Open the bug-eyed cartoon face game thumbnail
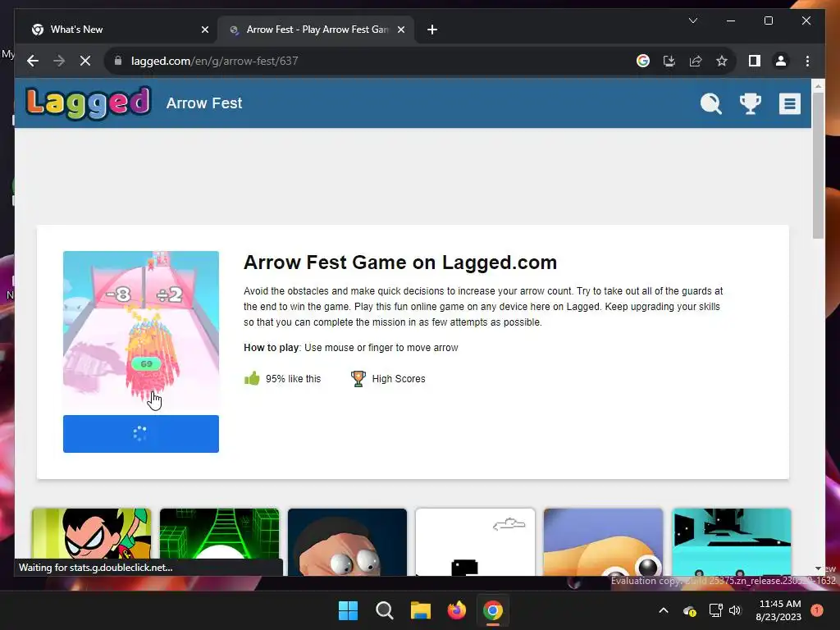The image size is (840, 630). click(x=347, y=541)
